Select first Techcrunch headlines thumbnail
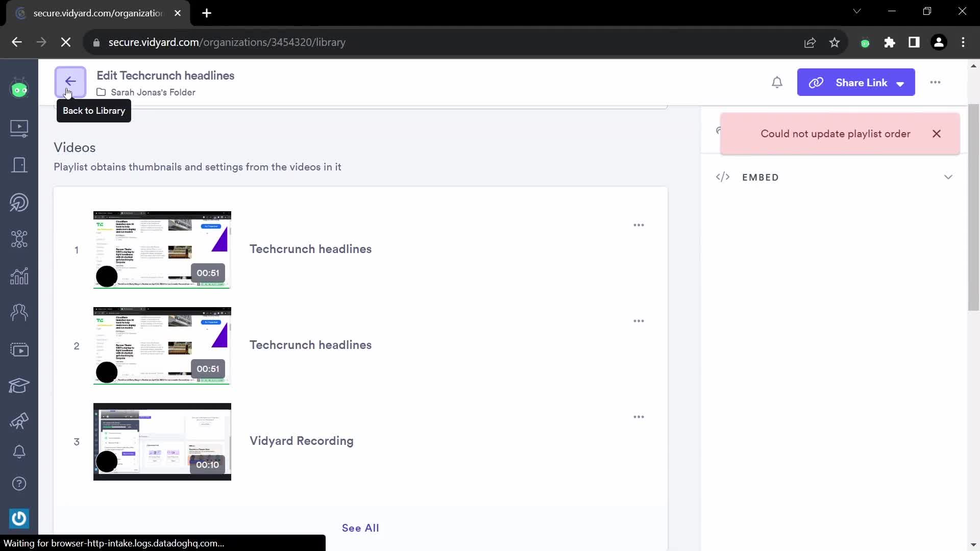This screenshot has width=980, height=551. pos(162,250)
